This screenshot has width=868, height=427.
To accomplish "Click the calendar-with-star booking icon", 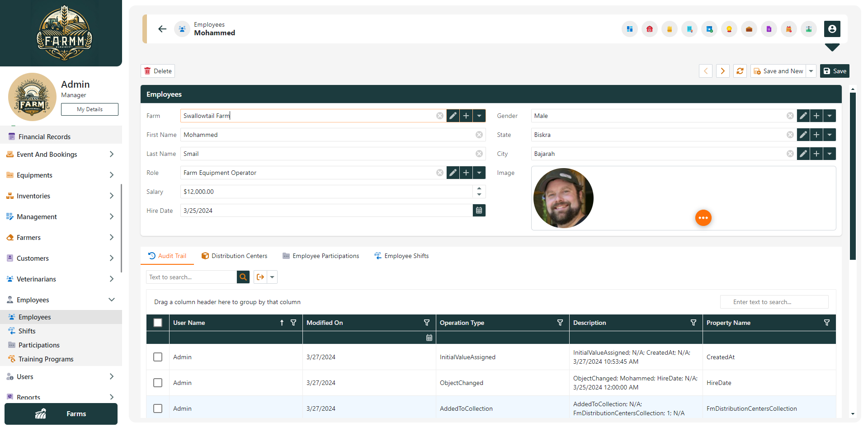I will (709, 29).
